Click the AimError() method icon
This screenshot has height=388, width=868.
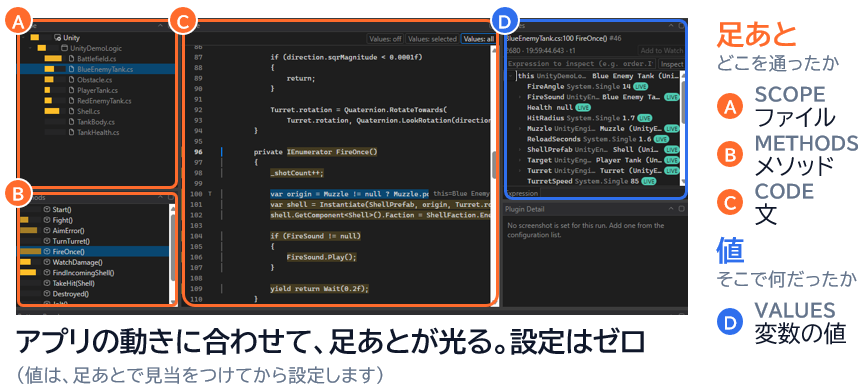(46, 231)
